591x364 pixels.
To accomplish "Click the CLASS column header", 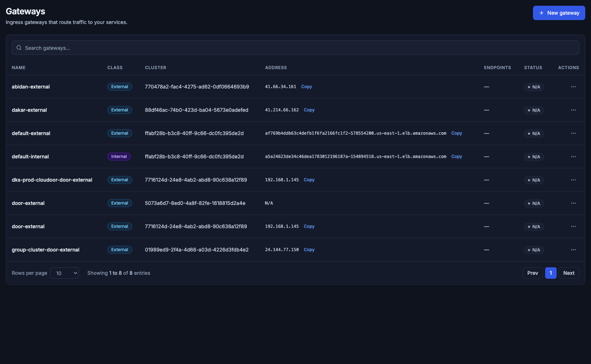I will (115, 68).
